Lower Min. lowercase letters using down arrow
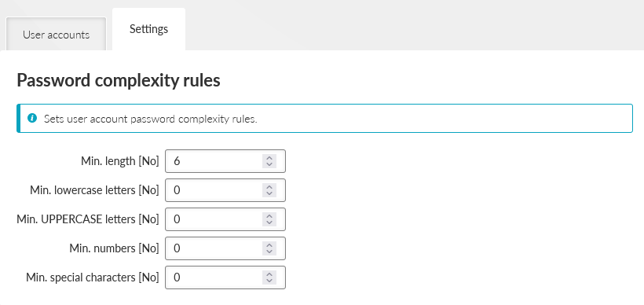Viewport: 644px width, 305px height. (x=269, y=193)
